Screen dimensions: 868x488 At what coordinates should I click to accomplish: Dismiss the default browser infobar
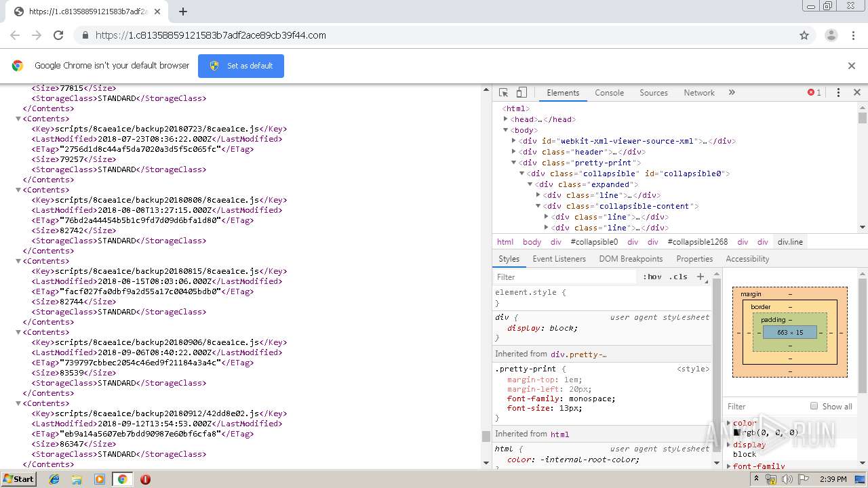tap(852, 66)
